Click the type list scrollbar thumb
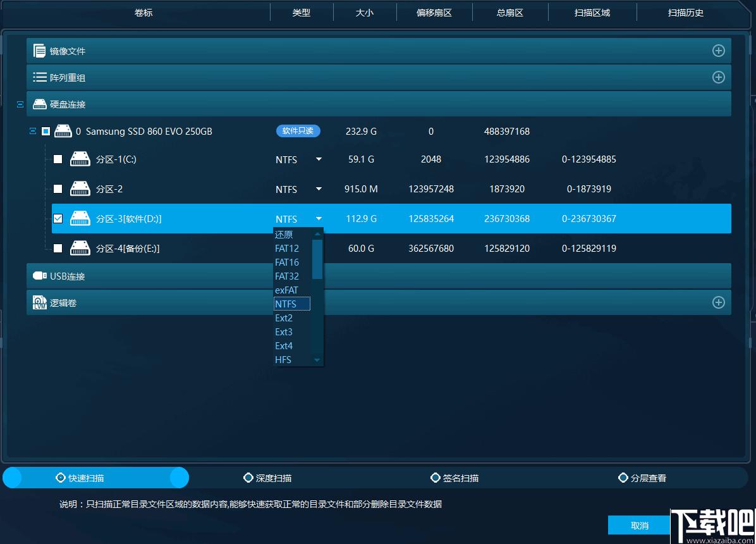 click(x=317, y=259)
